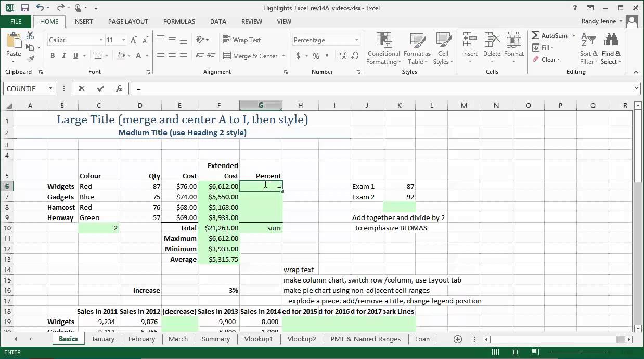Toggle Wrap Text

coord(242,40)
